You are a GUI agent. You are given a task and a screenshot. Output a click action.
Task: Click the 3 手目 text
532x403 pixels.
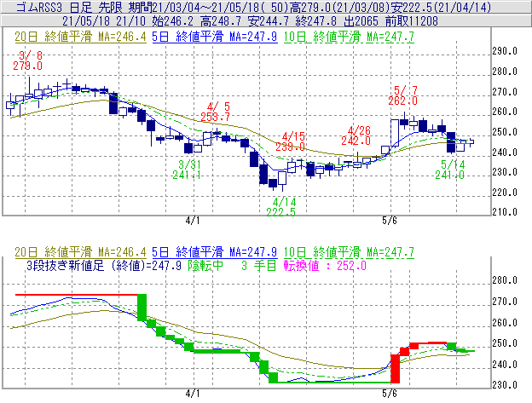pos(259,265)
